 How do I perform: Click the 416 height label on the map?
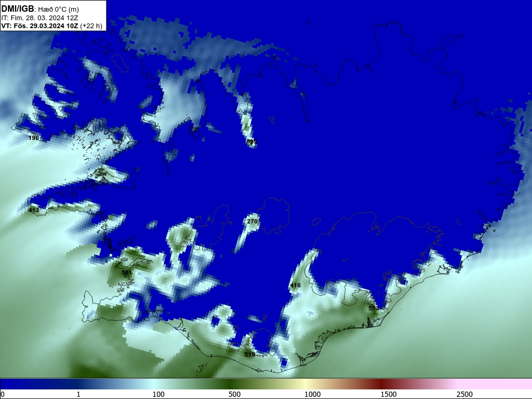295,285
